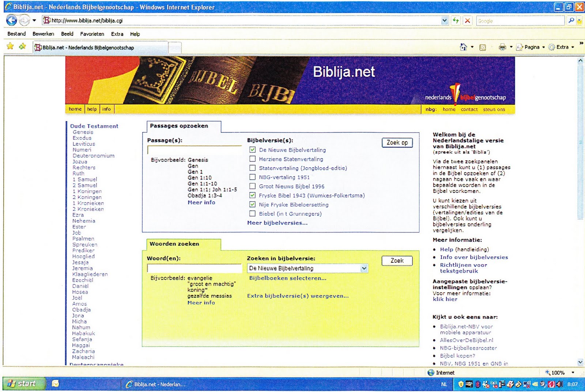Viewport: 585px width, 392px height.
Task: Click the Add to Favorites star-plus icon
Action: click(23, 46)
